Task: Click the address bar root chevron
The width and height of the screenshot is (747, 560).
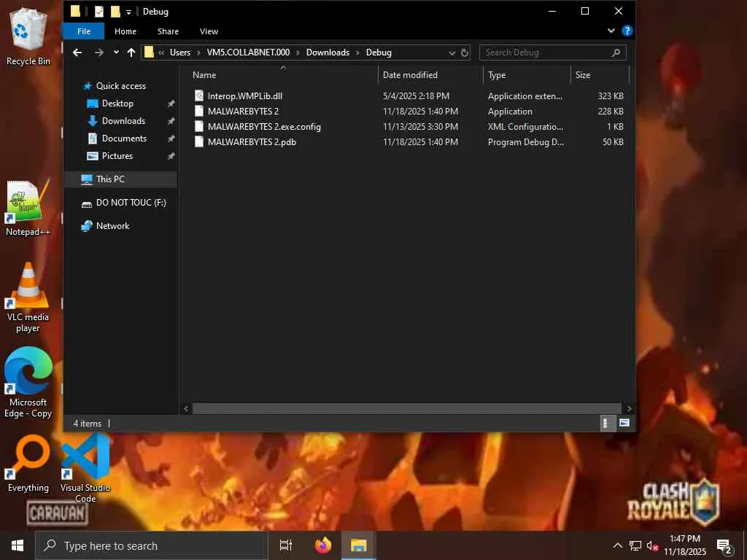Action: (161, 52)
